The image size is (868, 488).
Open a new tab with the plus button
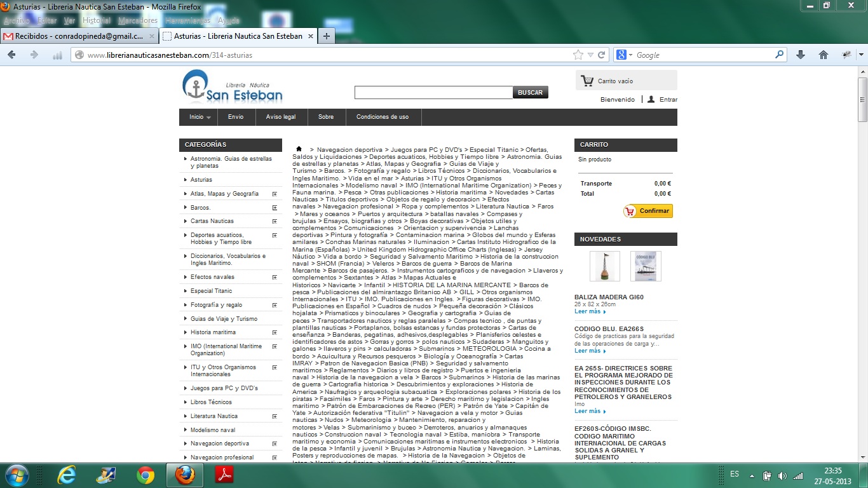pyautogui.click(x=326, y=36)
